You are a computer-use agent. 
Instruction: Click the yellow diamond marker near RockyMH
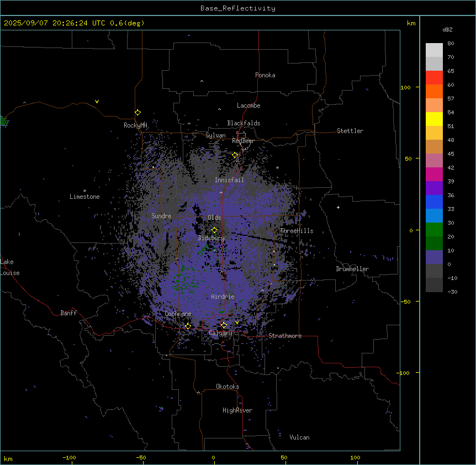138,113
